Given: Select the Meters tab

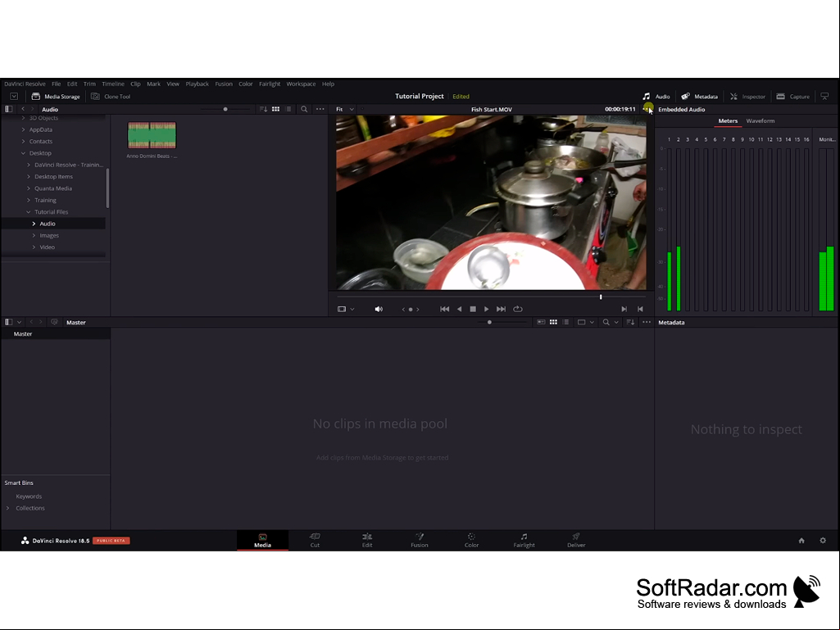Looking at the screenshot, I should (728, 121).
